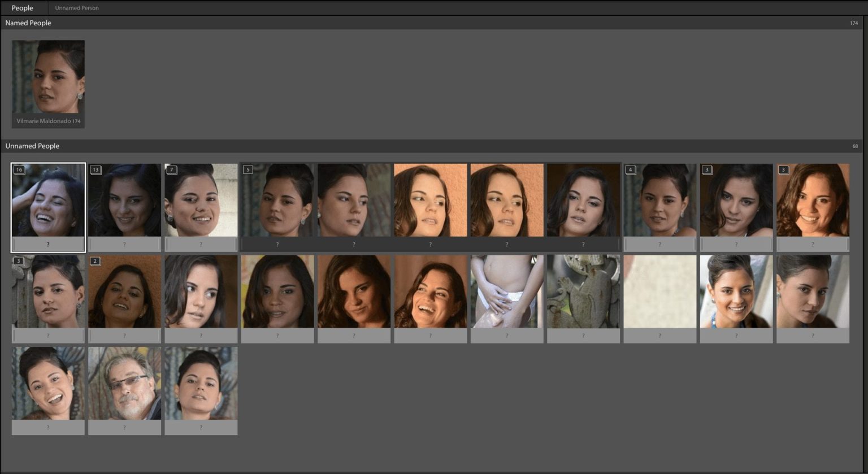Open the Unnamed Person tab
The height and width of the screenshot is (474, 868).
click(76, 7)
